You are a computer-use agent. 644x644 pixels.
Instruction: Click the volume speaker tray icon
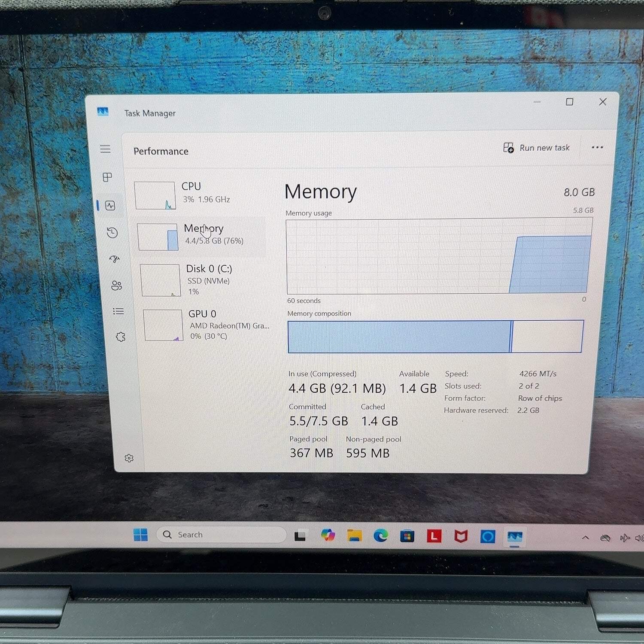click(639, 538)
